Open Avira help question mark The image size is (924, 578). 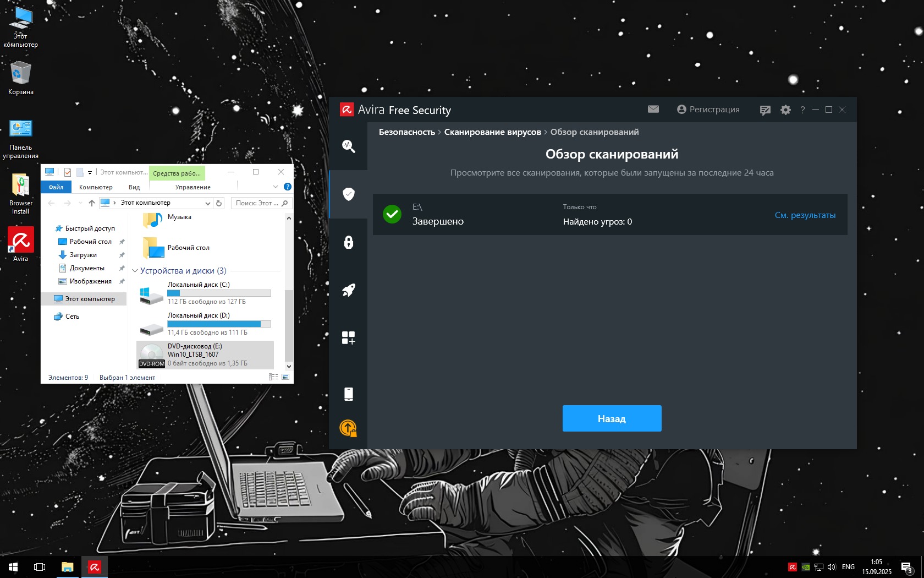(802, 110)
